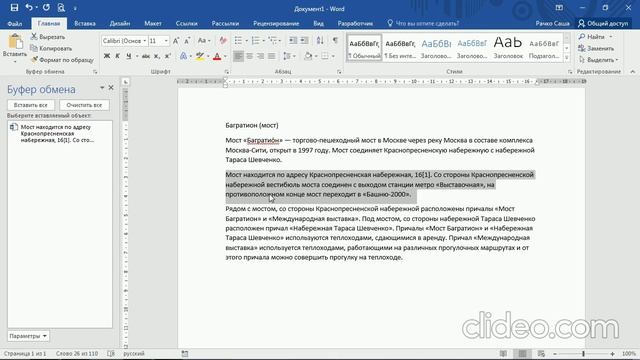This screenshot has height=360, width=640.
Task: Activate Формат по образцу format painter
Action: click(x=62, y=60)
